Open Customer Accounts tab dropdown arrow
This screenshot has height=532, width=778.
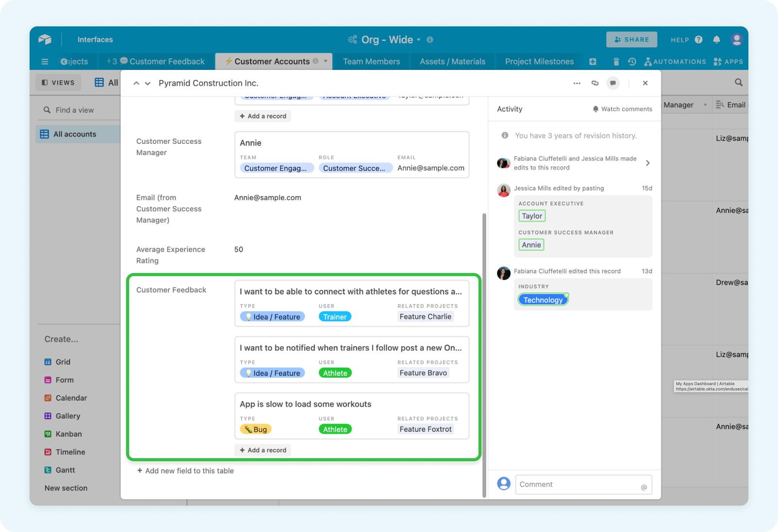[x=325, y=61]
